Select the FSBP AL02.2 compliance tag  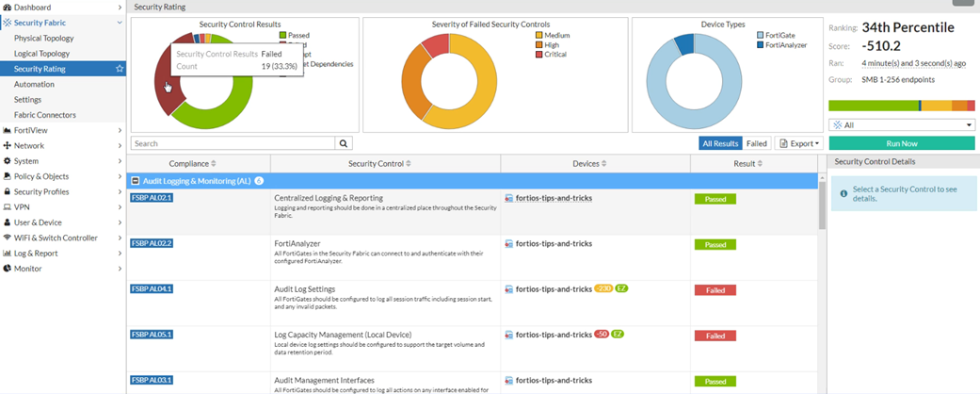[152, 242]
